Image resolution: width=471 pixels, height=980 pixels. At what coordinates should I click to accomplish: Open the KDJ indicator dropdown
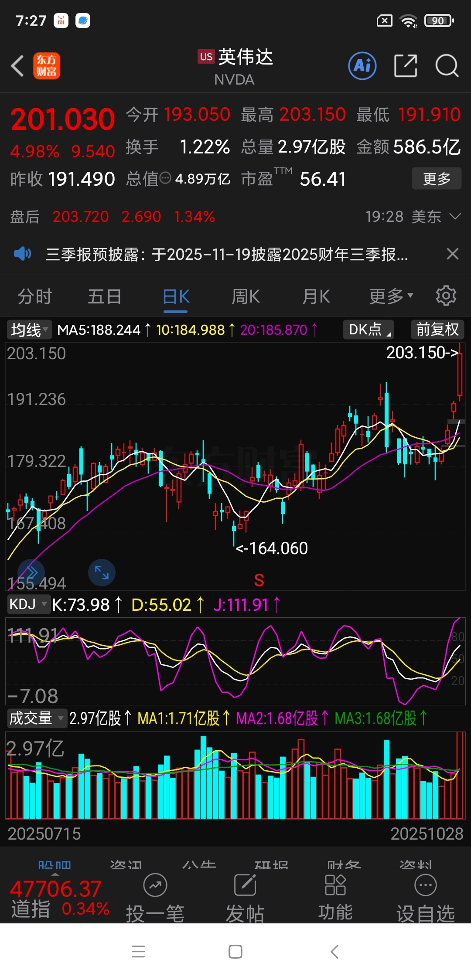click(28, 604)
